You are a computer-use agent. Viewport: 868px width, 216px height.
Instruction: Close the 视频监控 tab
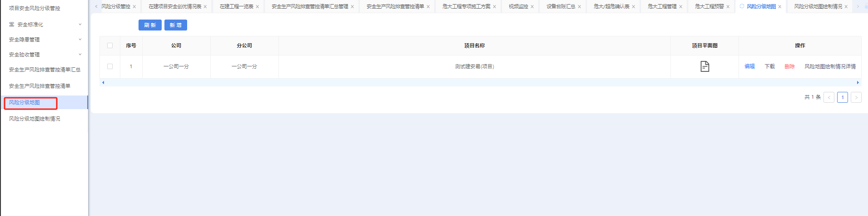(532, 7)
